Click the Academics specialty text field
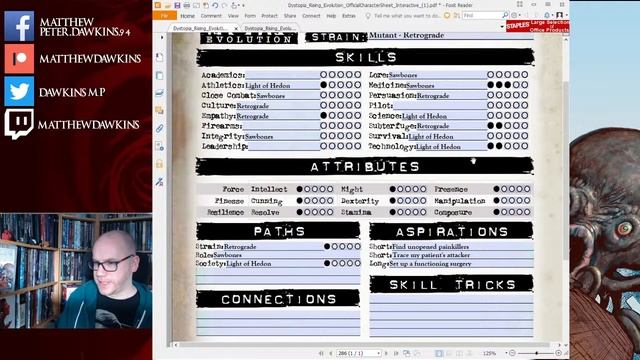 [x=282, y=75]
